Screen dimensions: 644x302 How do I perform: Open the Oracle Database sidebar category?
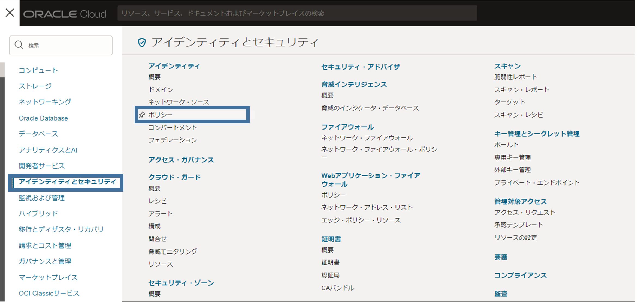[43, 118]
